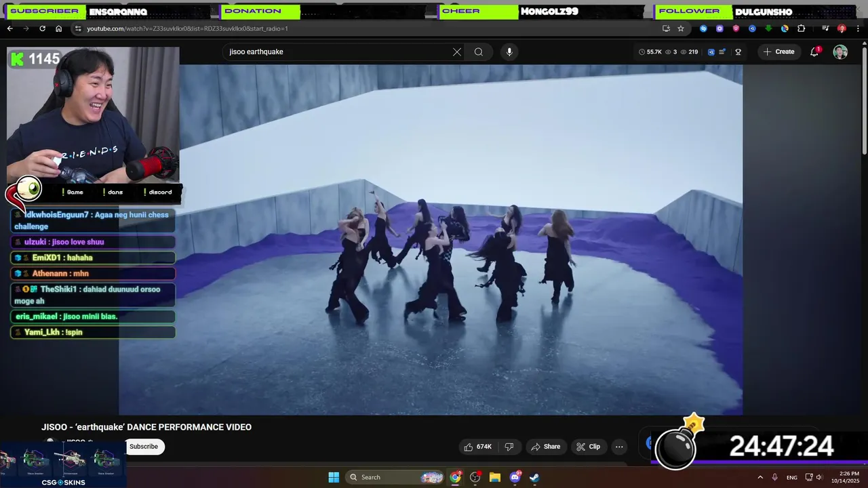Click the Create button
This screenshot has width=868, height=488.
(x=778, y=52)
